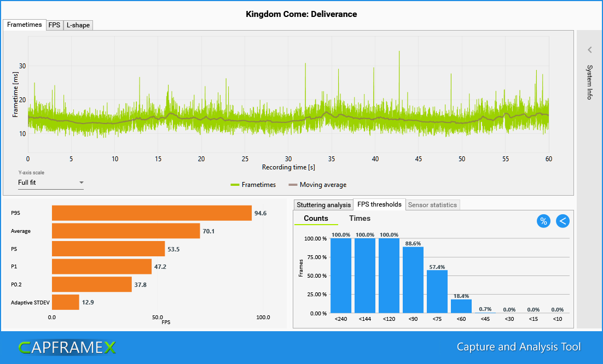603x364 pixels.
Task: Click the 57.4% bar label
Action: (x=437, y=267)
